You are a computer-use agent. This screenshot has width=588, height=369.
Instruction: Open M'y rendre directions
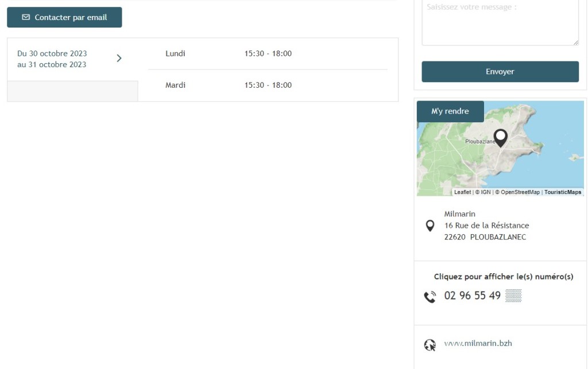point(450,111)
